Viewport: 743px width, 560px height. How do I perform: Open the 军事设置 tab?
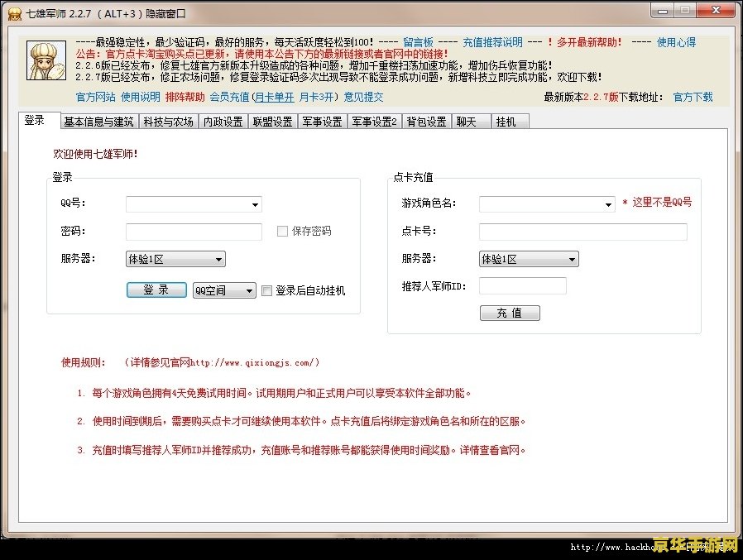(x=322, y=122)
